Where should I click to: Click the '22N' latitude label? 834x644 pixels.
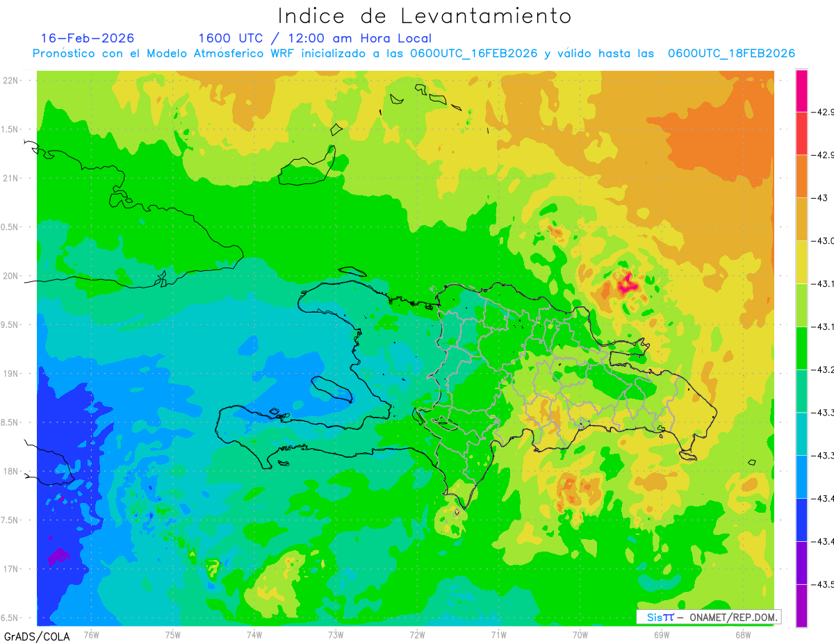[x=11, y=81]
